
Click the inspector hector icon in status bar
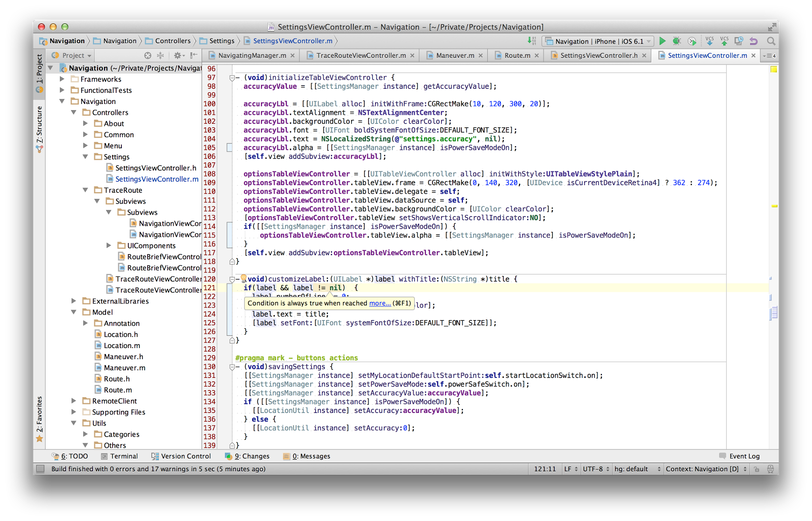pos(771,469)
